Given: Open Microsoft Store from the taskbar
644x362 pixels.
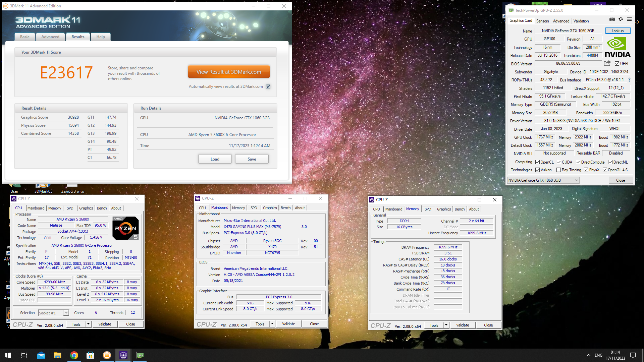Looking at the screenshot, I should (90, 355).
